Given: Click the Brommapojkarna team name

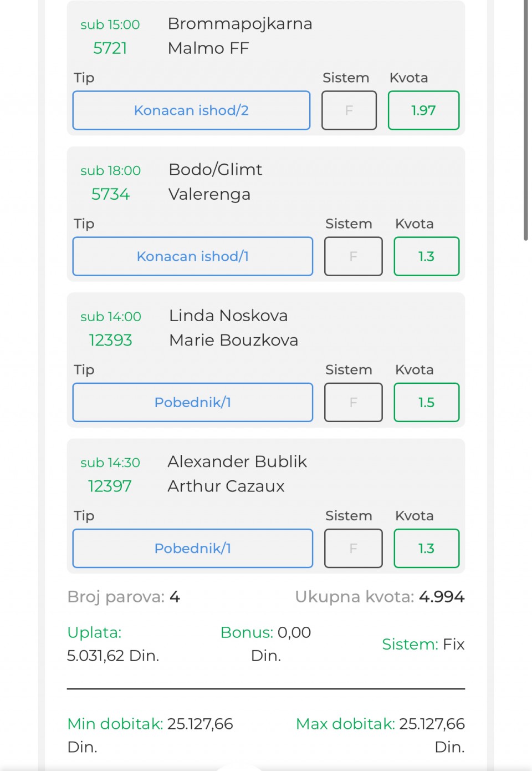Looking at the screenshot, I should point(240,24).
